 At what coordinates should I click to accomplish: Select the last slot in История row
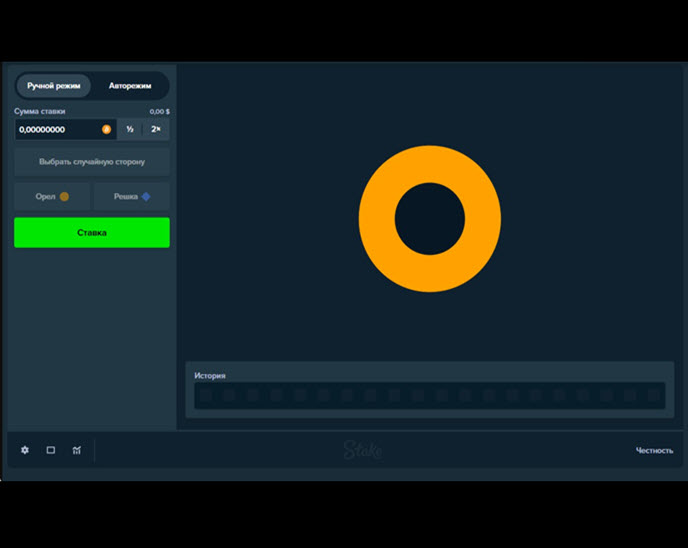click(x=653, y=396)
